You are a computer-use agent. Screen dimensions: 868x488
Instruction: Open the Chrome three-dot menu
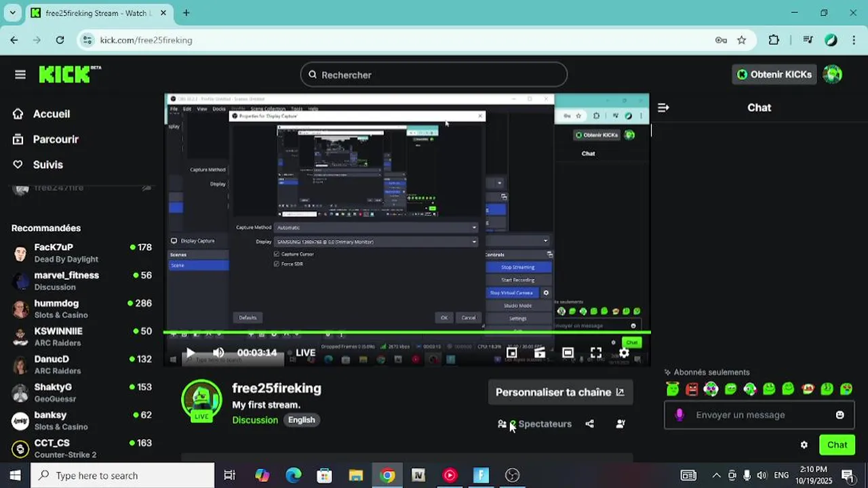click(853, 40)
